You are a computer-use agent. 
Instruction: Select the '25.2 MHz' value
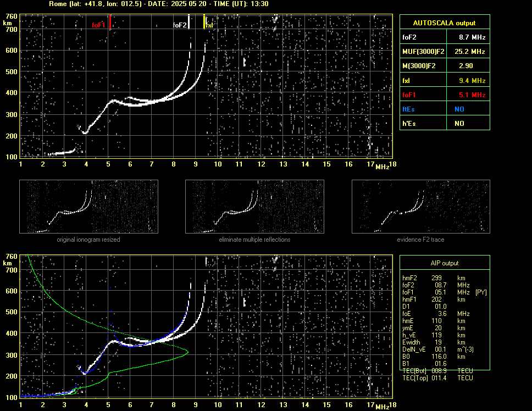click(x=470, y=52)
